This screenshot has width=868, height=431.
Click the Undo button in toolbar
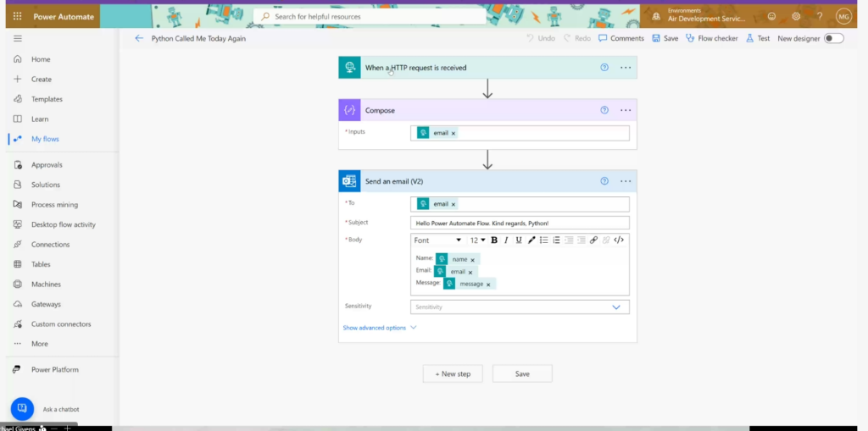(540, 38)
